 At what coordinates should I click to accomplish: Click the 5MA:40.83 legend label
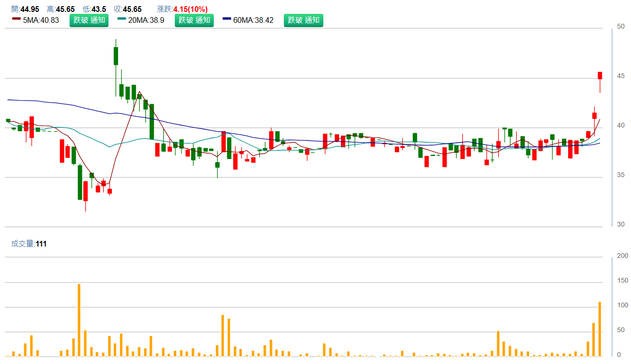41,20
